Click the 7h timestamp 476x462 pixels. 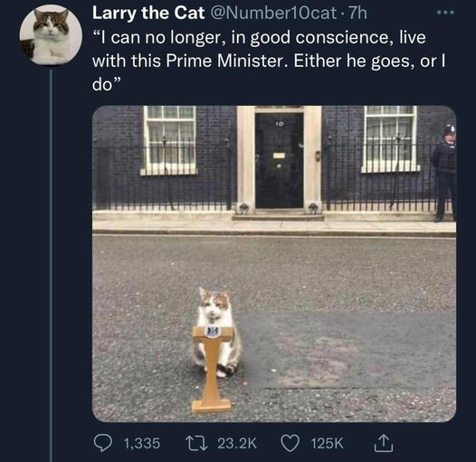[x=357, y=14]
